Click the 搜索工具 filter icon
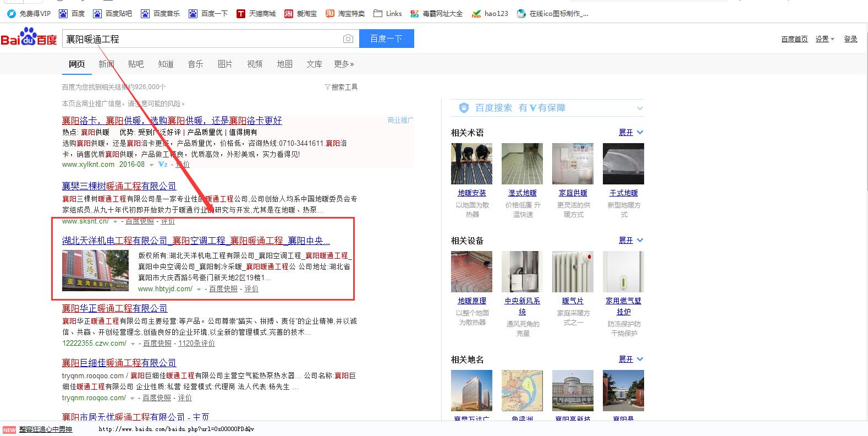The image size is (868, 436). [x=327, y=87]
